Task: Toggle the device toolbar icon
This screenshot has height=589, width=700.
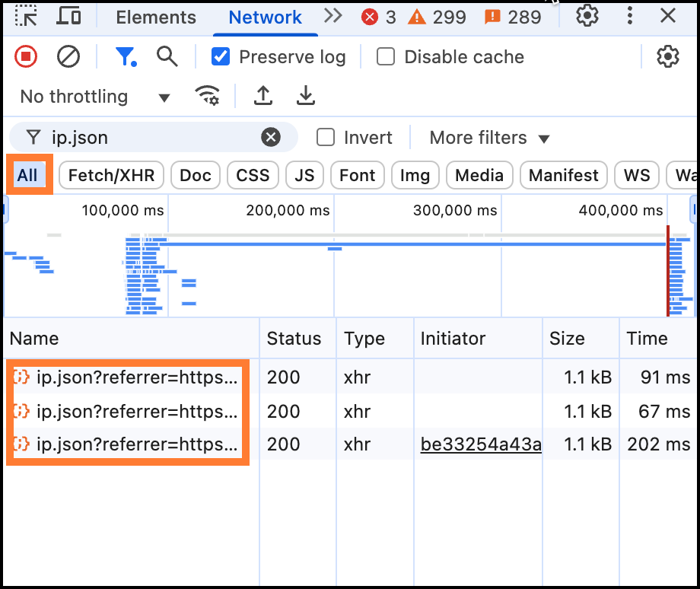Action: coord(68,16)
